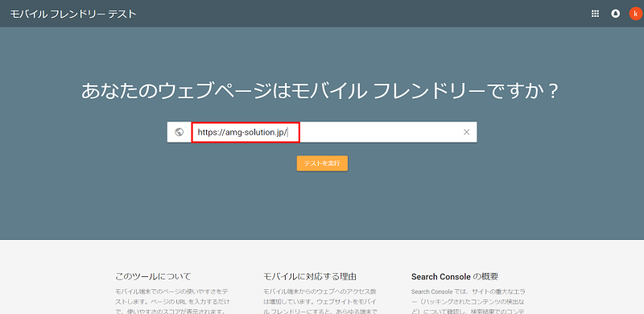Select the このツールについて heading
The height and width of the screenshot is (314, 644).
point(153,276)
